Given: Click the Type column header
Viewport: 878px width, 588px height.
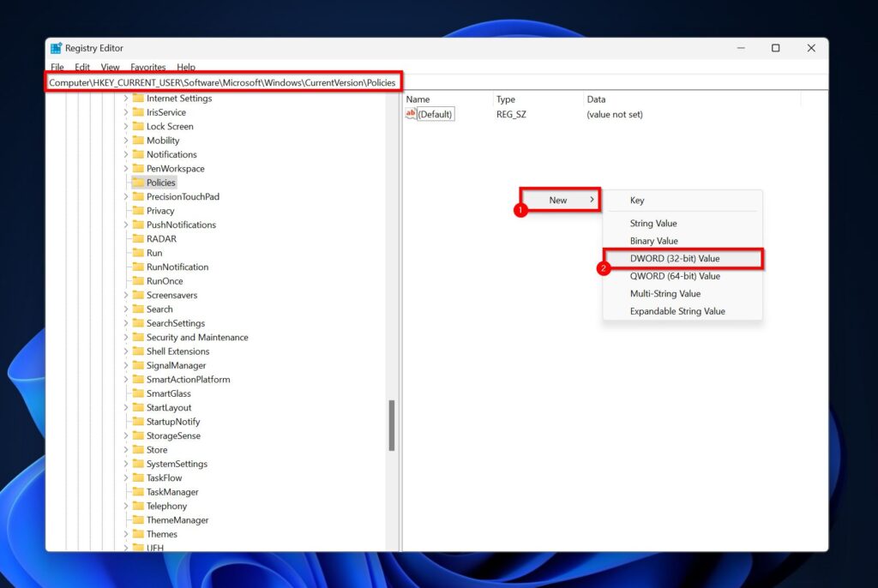Looking at the screenshot, I should [506, 99].
